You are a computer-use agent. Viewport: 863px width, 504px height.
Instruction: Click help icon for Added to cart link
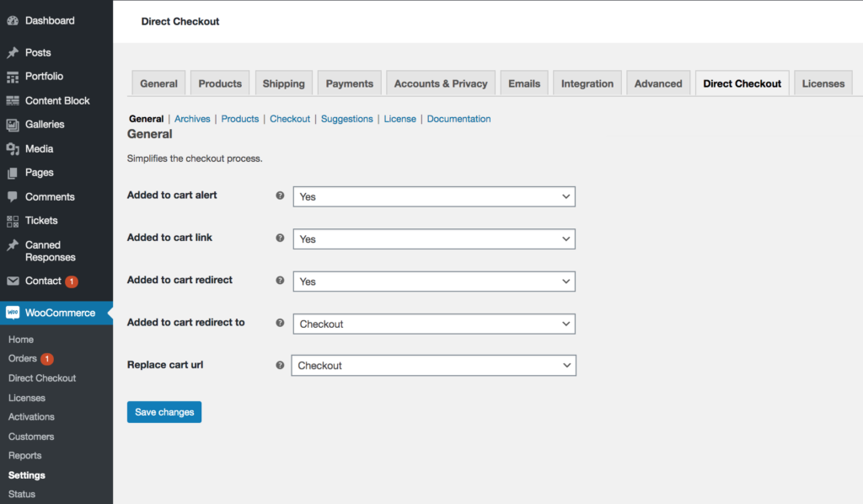tap(280, 238)
